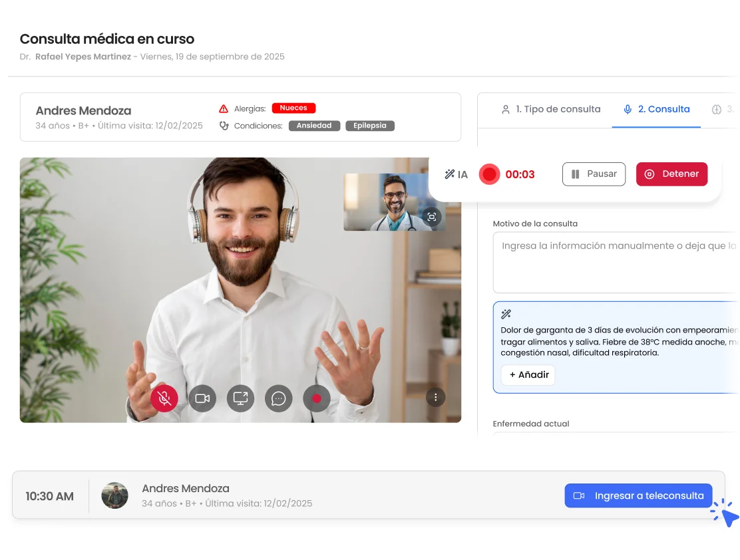Screen dimensions: 740x560
Task: Switch to the 1. Tipo de consulta tab
Action: (551, 109)
